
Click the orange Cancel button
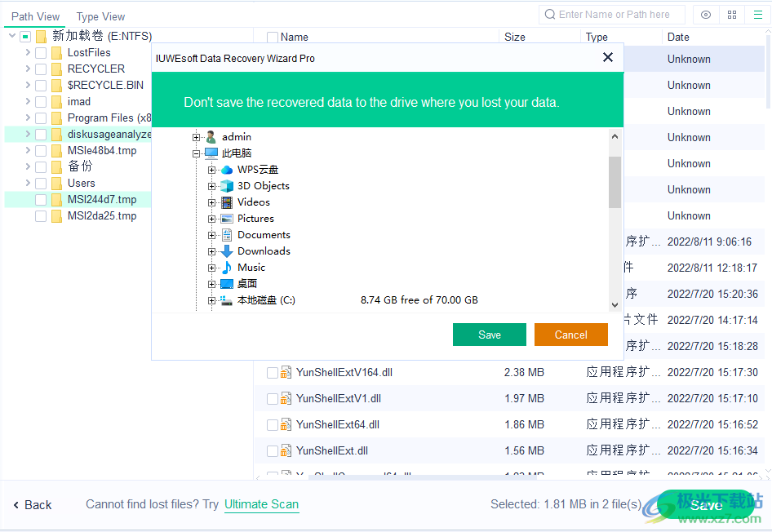[x=571, y=335]
